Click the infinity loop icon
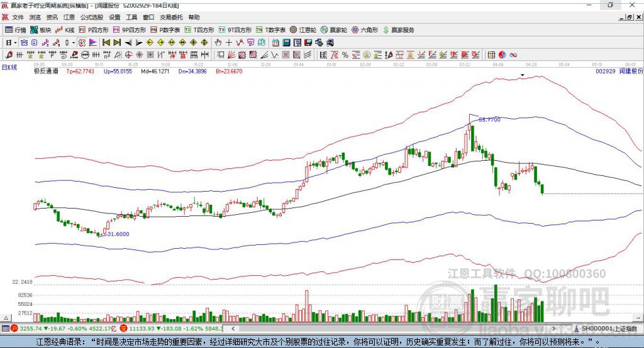Image resolution: width=644 pixels, height=348 pixels. click(x=513, y=55)
